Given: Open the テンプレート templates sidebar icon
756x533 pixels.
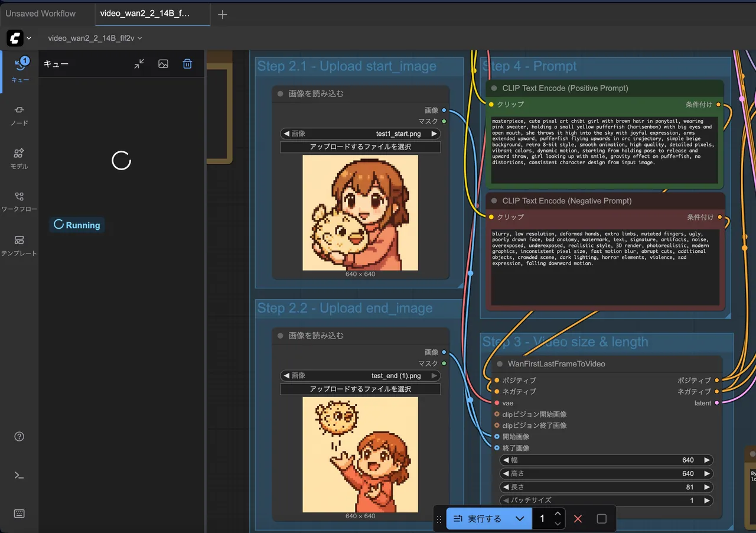Looking at the screenshot, I should 19,240.
